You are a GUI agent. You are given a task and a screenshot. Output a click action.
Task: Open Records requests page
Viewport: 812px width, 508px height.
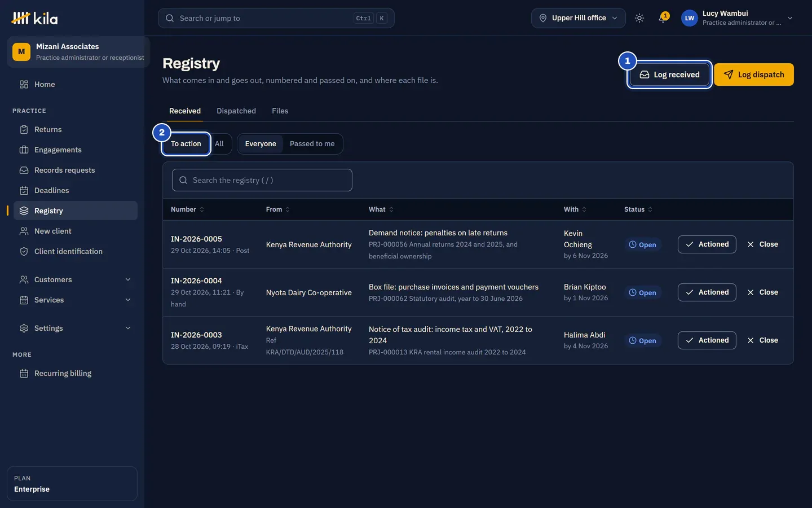tap(76, 170)
